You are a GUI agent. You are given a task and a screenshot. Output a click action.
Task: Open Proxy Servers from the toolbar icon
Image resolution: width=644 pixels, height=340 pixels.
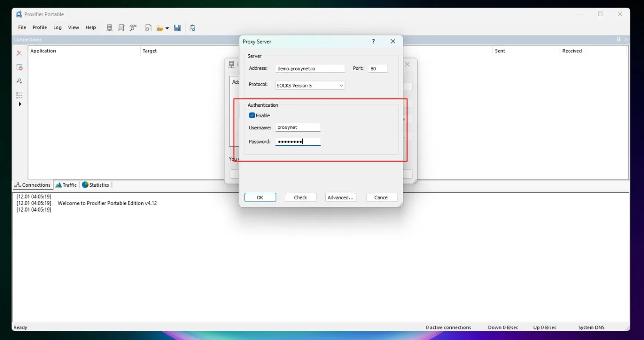(x=109, y=28)
